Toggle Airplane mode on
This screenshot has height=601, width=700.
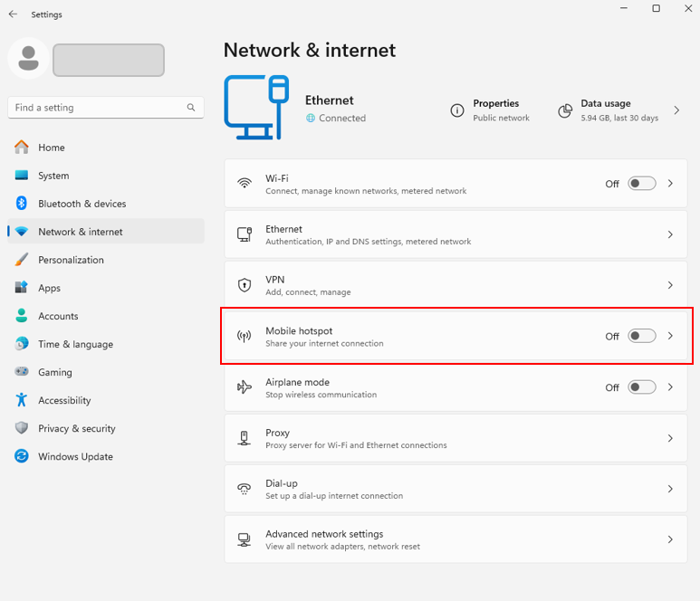(x=642, y=387)
